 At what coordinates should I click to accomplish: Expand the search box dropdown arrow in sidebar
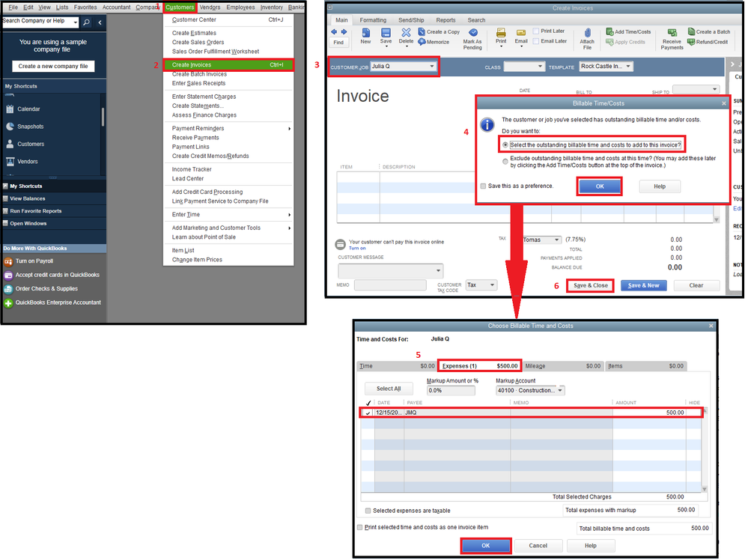pos(76,22)
